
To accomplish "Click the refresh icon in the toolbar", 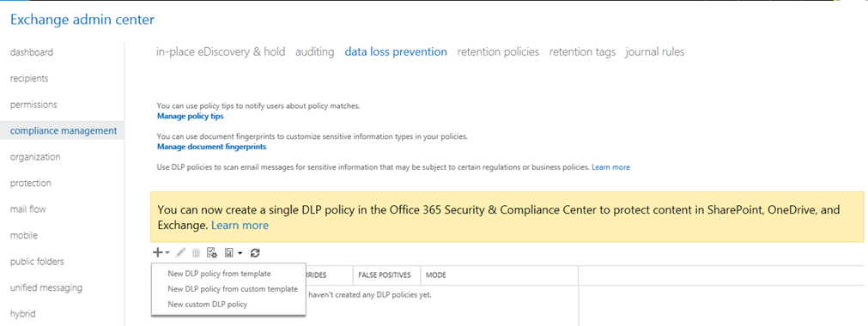I will pos(255,253).
